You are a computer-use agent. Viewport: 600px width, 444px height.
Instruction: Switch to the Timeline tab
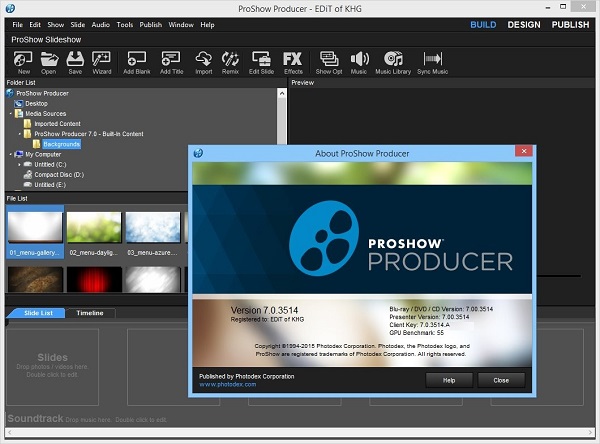pos(91,313)
